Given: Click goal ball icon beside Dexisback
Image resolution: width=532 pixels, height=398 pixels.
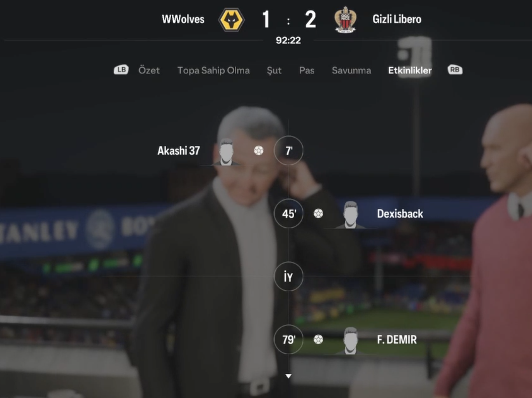Looking at the screenshot, I should (318, 214).
